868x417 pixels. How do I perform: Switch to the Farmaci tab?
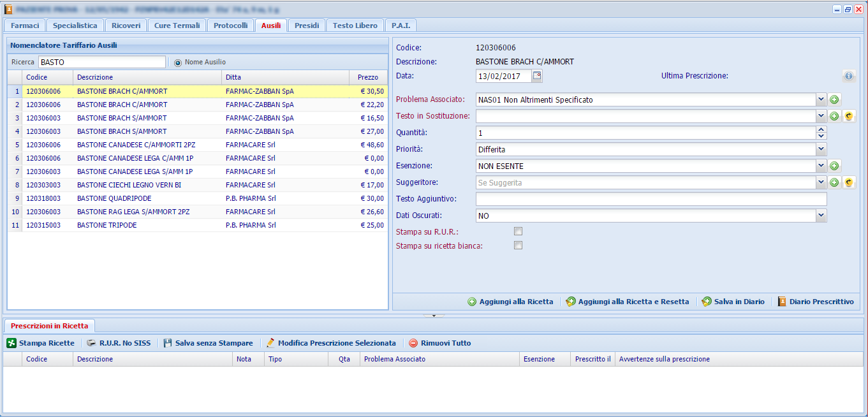click(25, 26)
